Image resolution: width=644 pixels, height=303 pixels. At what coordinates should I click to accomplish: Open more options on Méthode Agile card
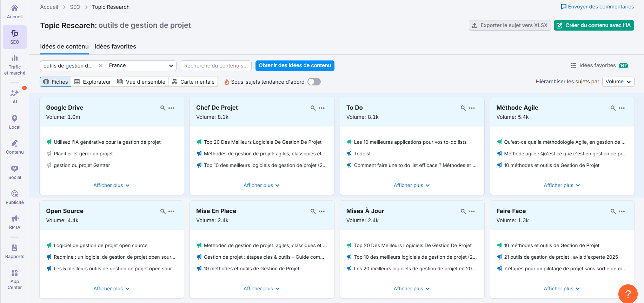click(x=622, y=108)
